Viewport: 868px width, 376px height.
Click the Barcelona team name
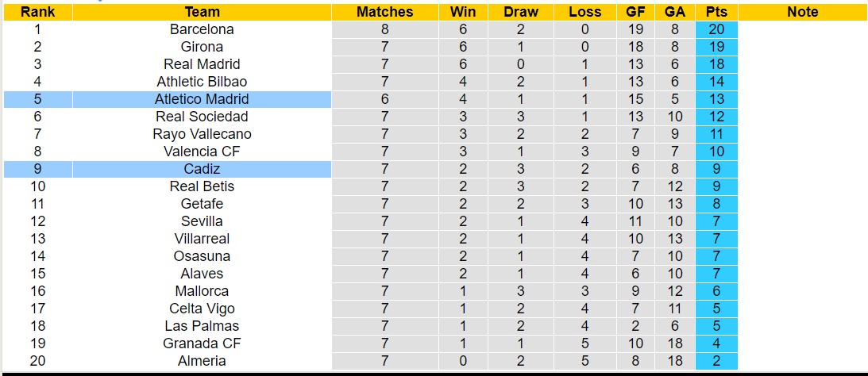click(x=202, y=29)
